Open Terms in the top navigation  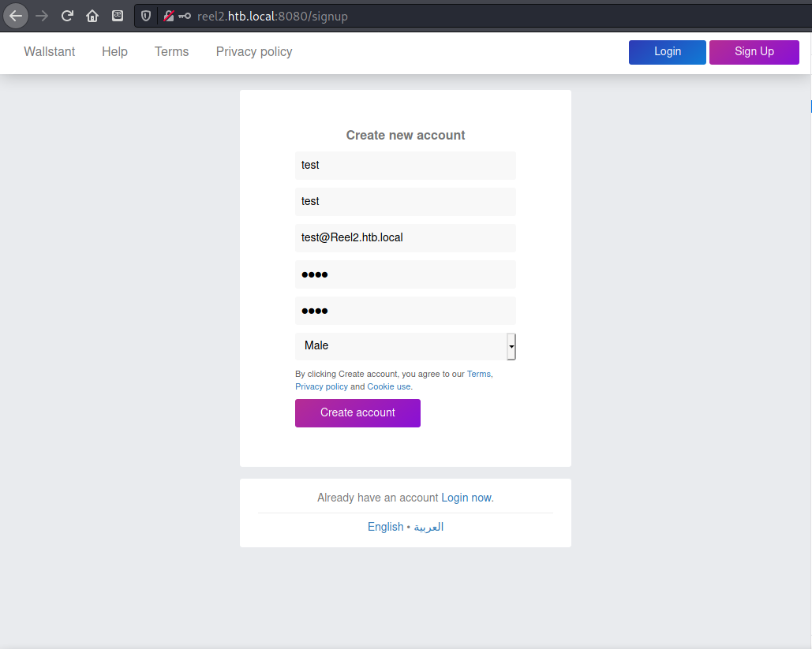pyautogui.click(x=171, y=52)
